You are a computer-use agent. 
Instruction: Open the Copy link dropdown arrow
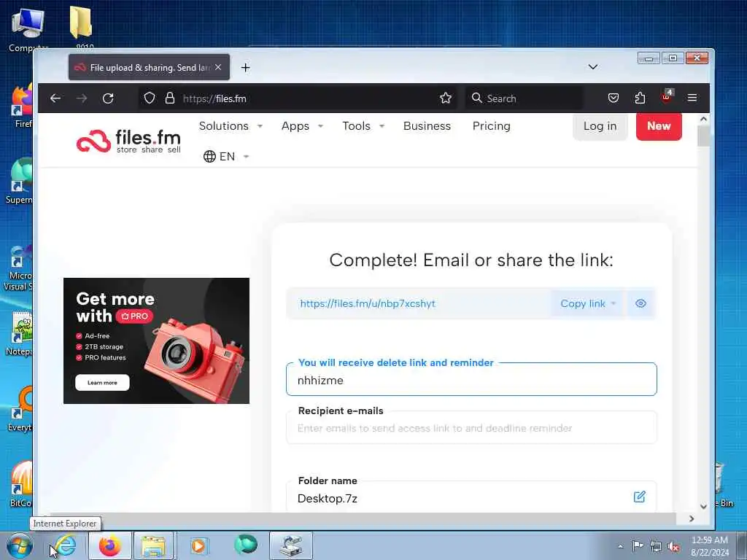coord(614,303)
